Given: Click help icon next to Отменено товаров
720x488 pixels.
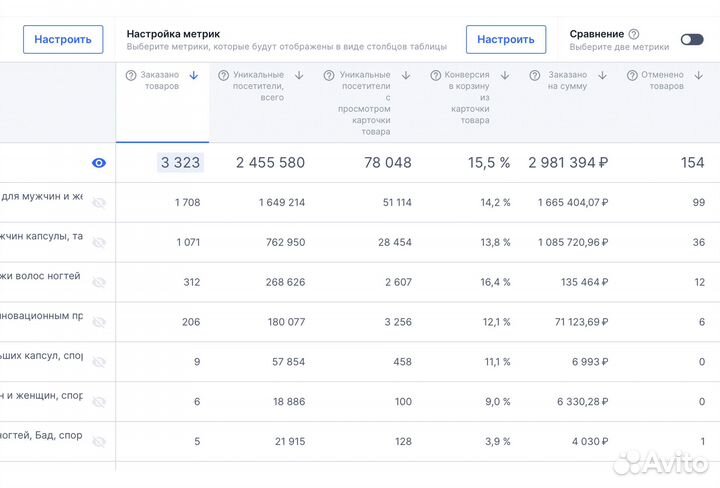Looking at the screenshot, I should coord(633,76).
